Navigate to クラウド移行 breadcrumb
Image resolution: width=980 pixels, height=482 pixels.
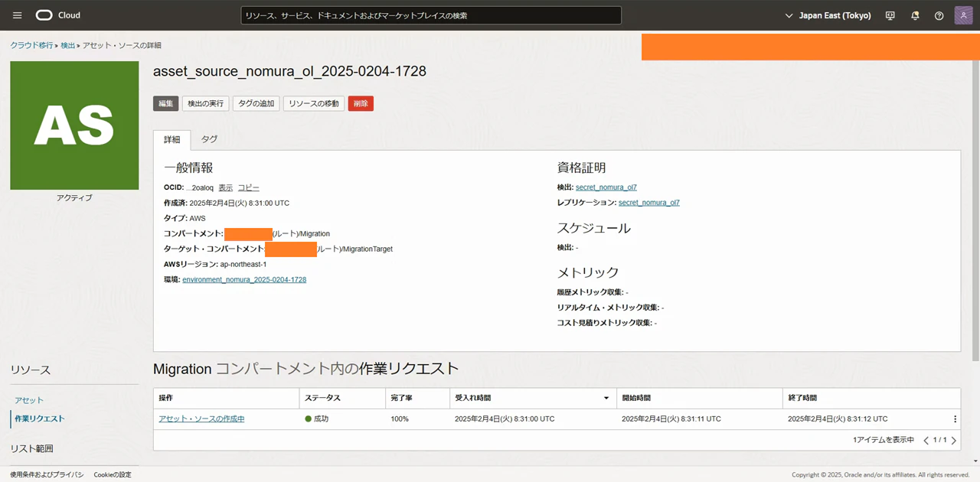click(x=31, y=45)
